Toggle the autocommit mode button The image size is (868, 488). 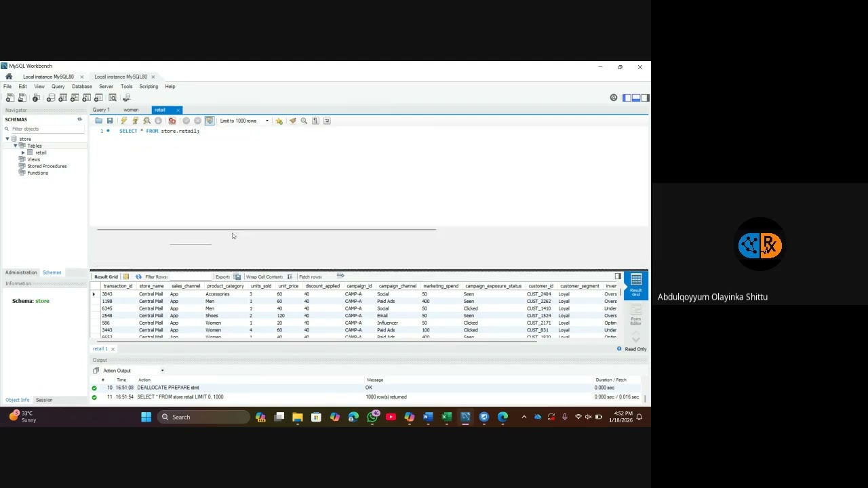209,121
